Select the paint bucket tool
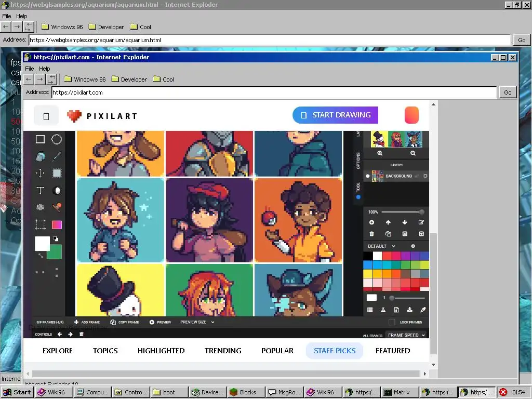The image size is (532, 399). 41,156
